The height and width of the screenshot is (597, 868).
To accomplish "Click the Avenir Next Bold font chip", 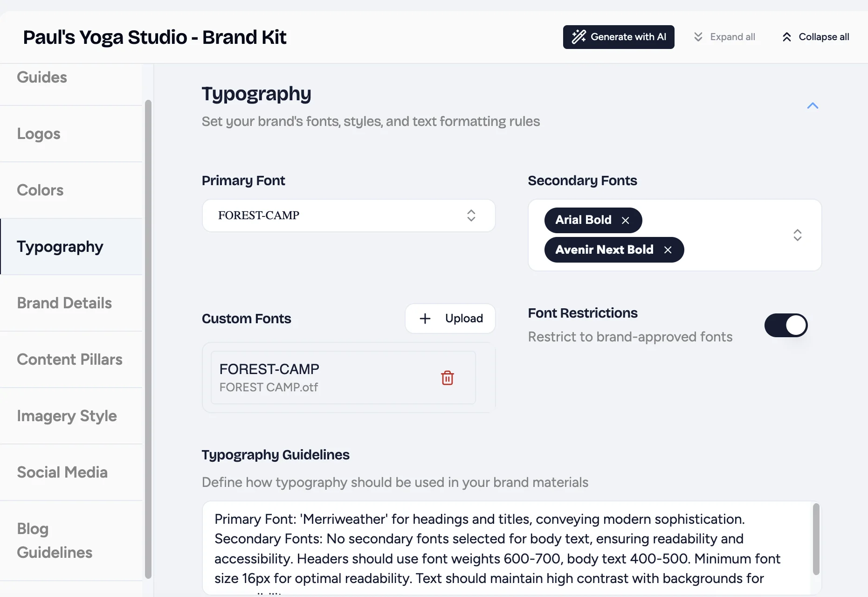I will point(614,250).
